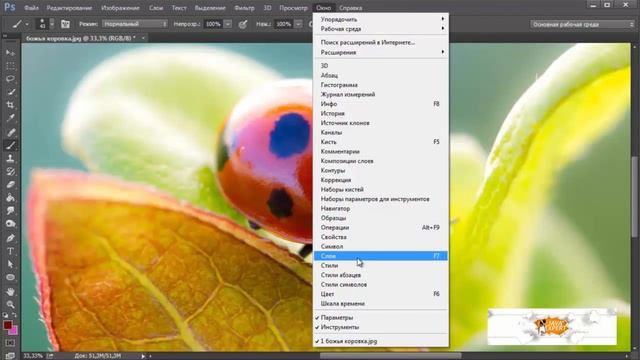
Task: Select the Horizontal Type tool
Action: click(x=10, y=251)
